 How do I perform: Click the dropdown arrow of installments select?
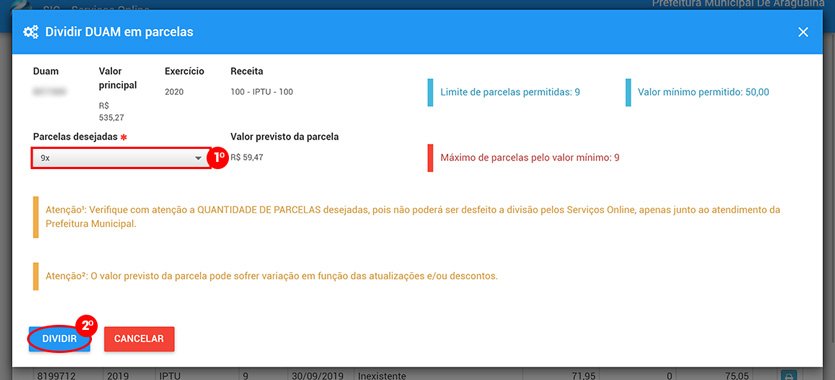coord(198,159)
